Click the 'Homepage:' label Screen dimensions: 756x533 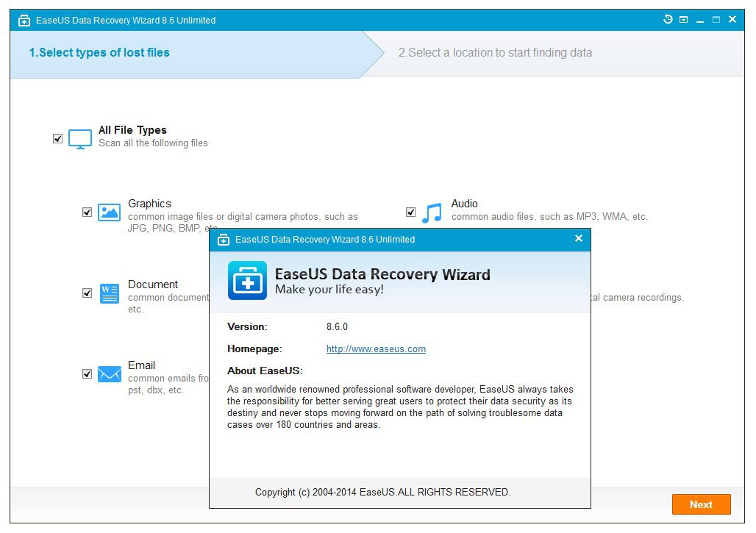(254, 349)
